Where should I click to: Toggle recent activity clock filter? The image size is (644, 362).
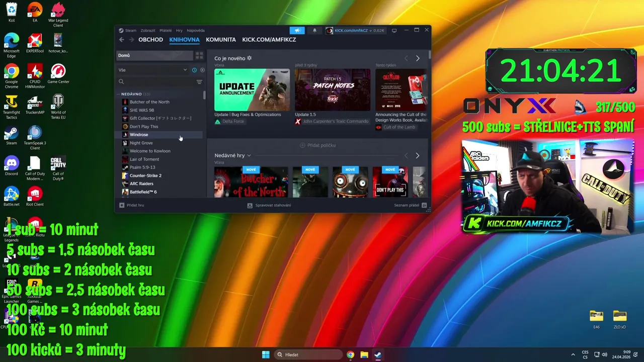coord(194,70)
